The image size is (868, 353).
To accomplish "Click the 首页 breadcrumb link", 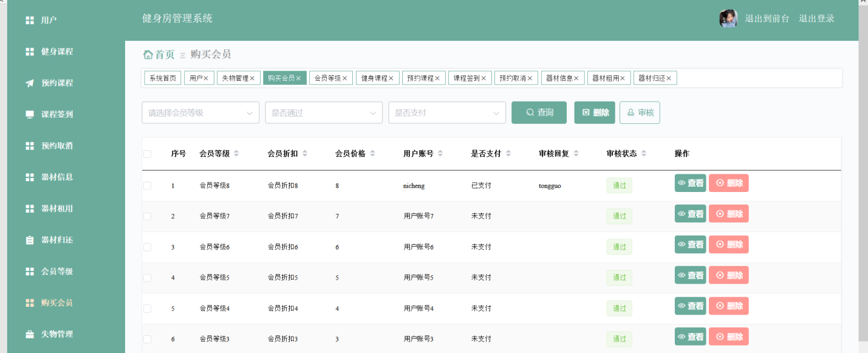I will [x=165, y=55].
